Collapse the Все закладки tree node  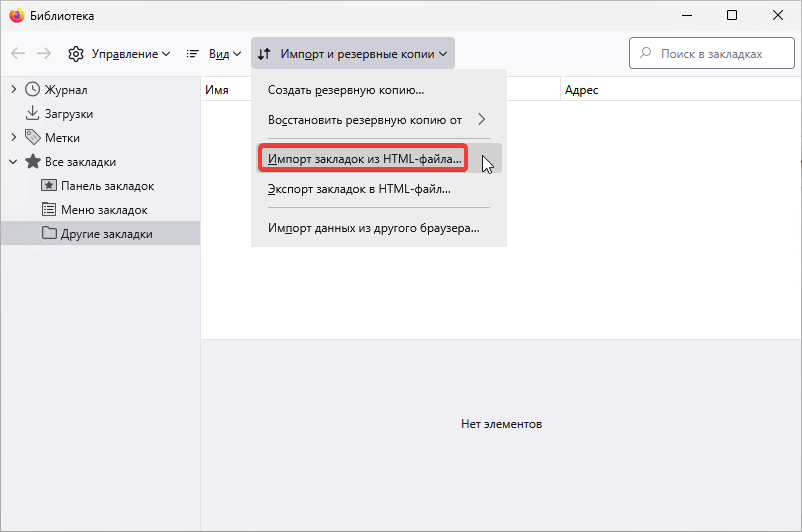click(x=13, y=162)
